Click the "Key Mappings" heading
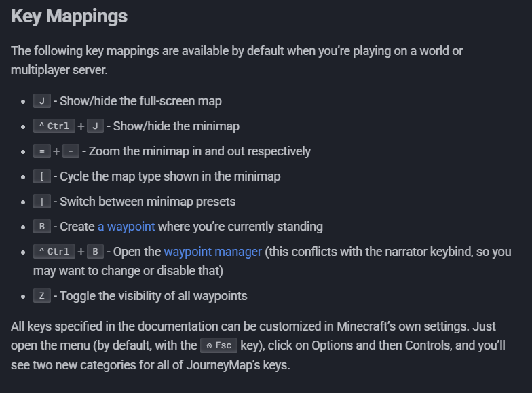This screenshot has height=393, width=532. pos(69,17)
